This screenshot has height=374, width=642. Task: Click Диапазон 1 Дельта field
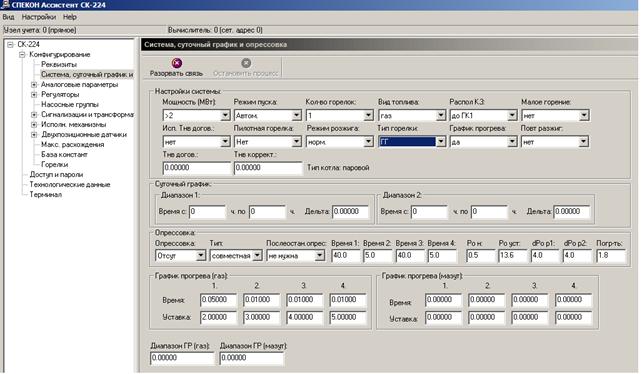coord(350,212)
